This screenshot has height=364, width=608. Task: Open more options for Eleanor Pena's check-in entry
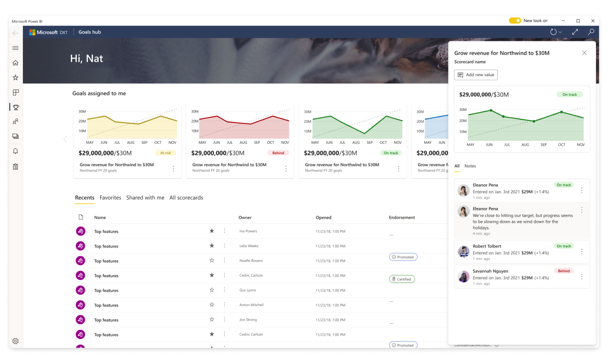tap(581, 190)
